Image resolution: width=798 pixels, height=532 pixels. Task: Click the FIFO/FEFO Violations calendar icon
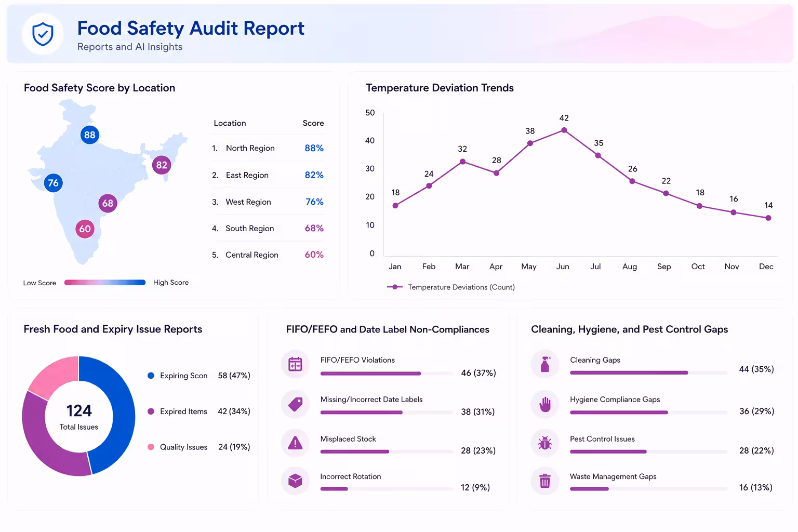[295, 364]
